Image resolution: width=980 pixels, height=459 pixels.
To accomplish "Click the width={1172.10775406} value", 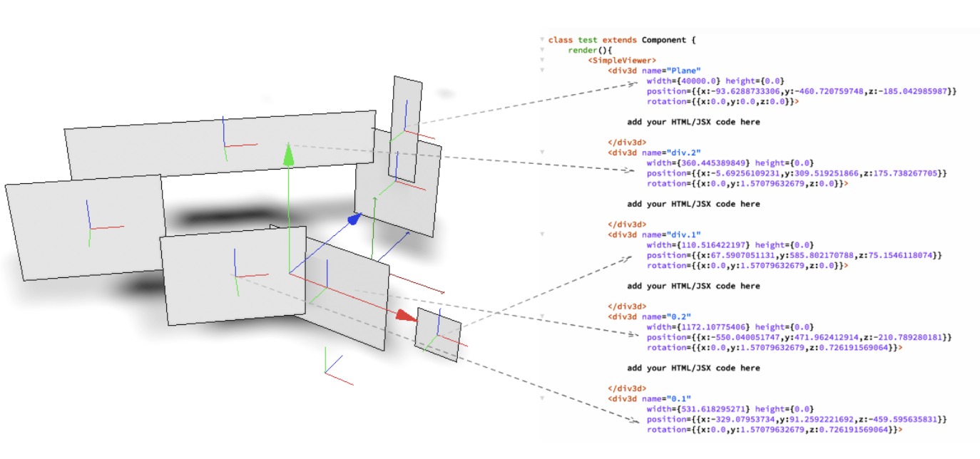I will (x=699, y=326).
